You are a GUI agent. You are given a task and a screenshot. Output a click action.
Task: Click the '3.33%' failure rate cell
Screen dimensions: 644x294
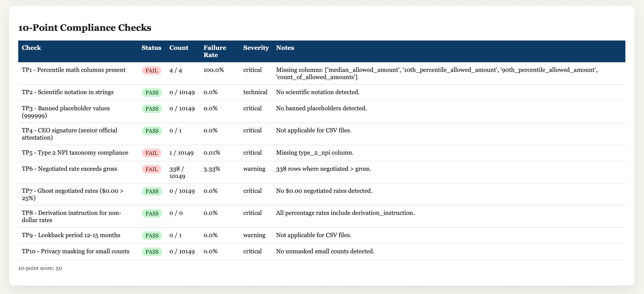pos(211,169)
